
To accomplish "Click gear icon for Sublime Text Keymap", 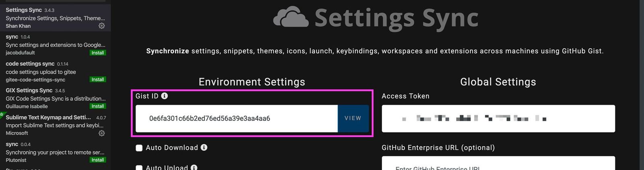I will click(x=101, y=133).
